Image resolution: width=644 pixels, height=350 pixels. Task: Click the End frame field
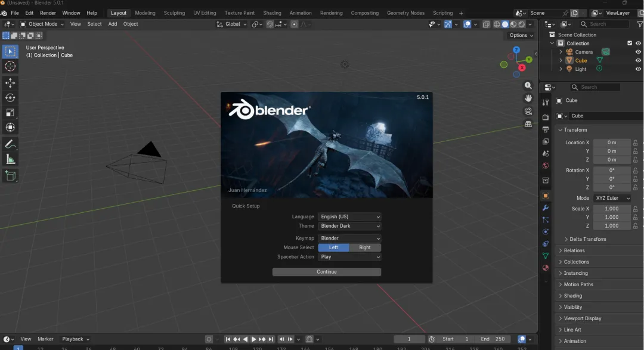(x=493, y=339)
